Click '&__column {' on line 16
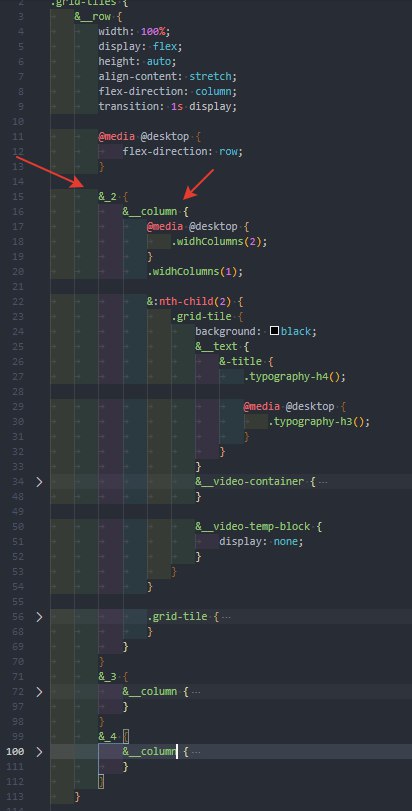412x811 pixels. coord(156,212)
